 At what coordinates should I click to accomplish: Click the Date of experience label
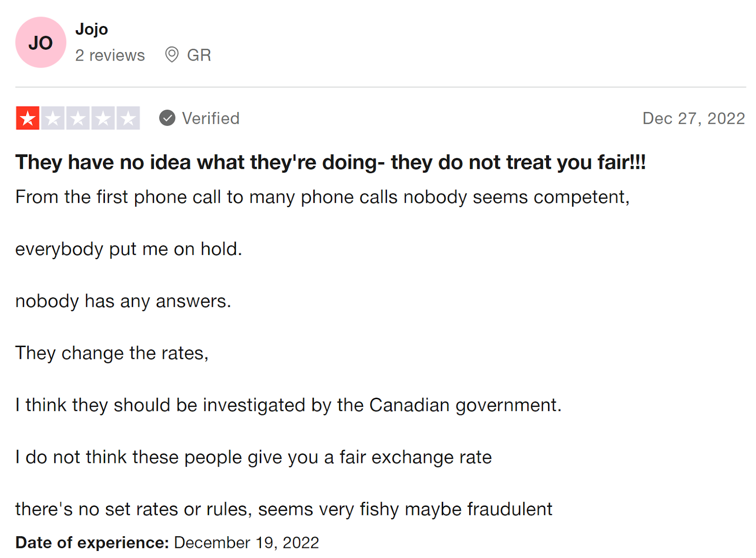(x=92, y=542)
